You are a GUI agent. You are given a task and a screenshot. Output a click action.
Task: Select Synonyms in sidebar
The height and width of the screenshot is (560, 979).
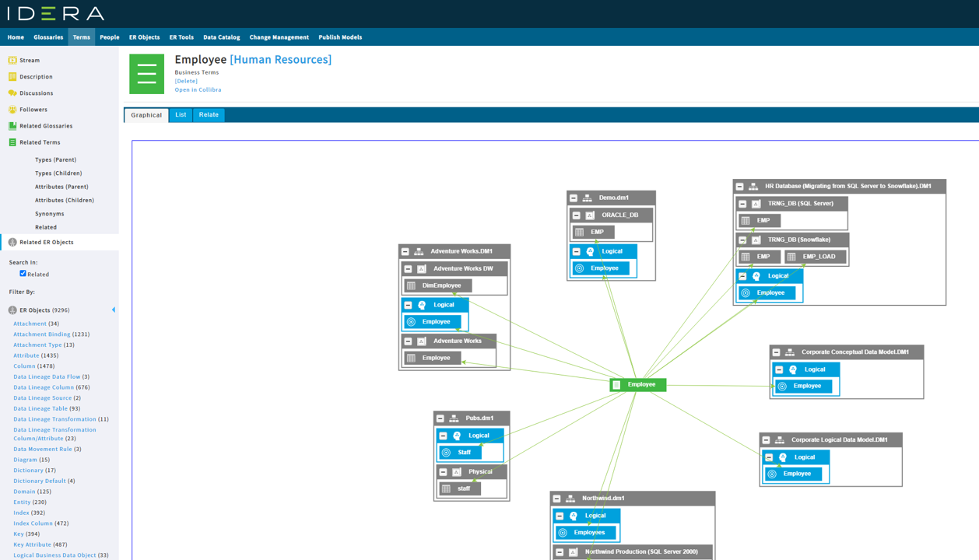(x=50, y=214)
